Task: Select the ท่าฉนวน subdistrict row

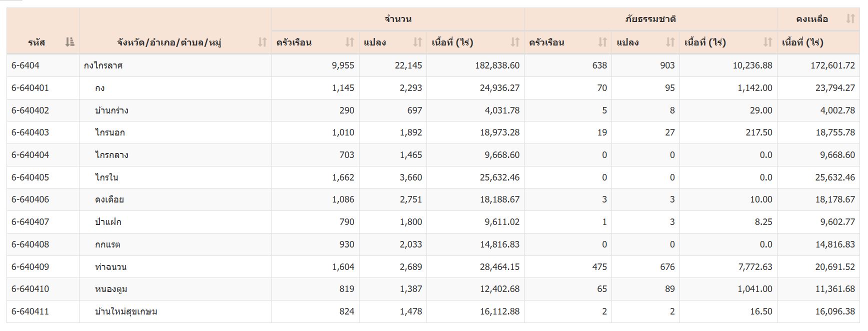Action: [x=110, y=267]
